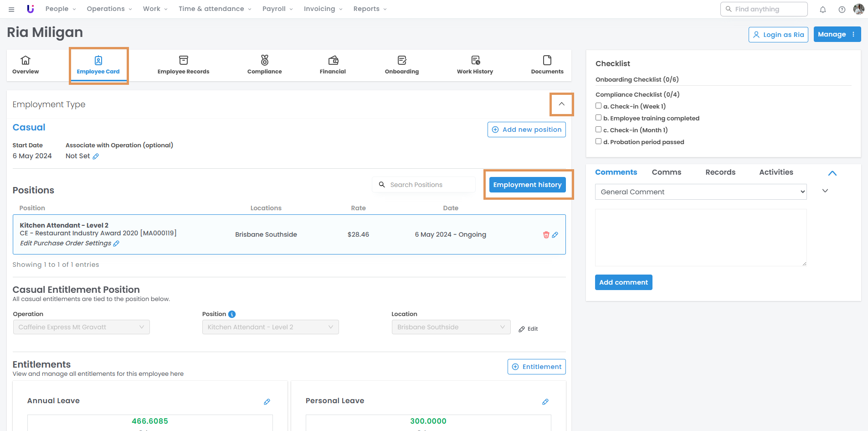Viewport: 868px width, 431px height.
Task: Open the General Comment dropdown
Action: pos(700,192)
